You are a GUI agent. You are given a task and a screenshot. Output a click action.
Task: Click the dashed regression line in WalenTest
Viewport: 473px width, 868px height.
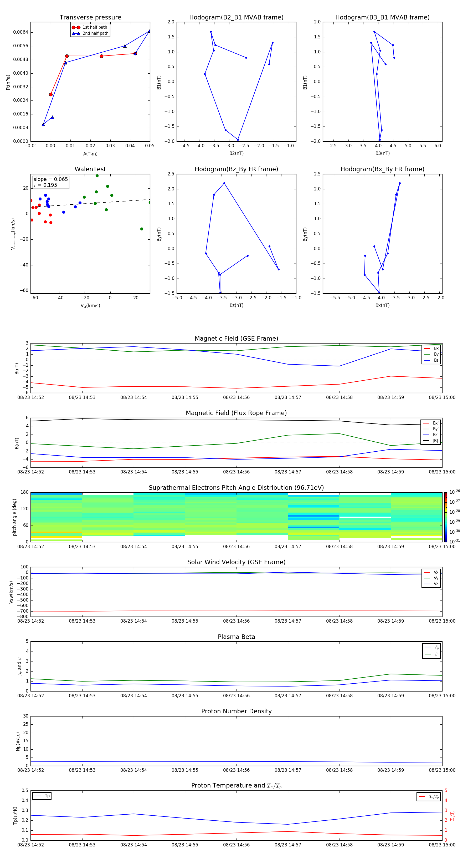tap(90, 203)
